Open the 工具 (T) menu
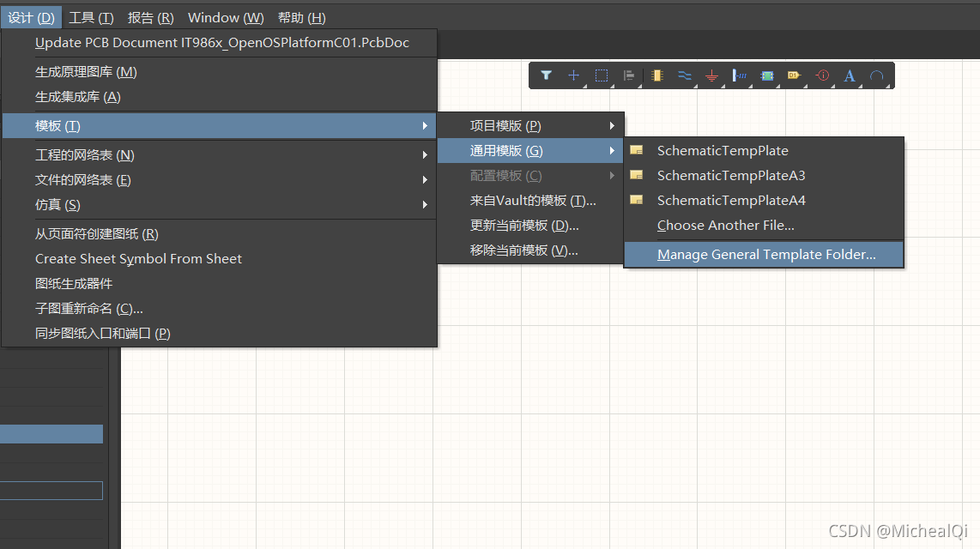This screenshot has height=549, width=980. point(91,18)
